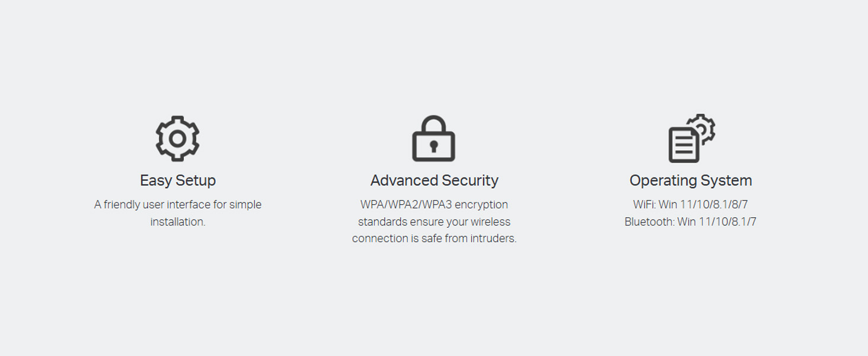Screen dimensions: 868x356
Task: Click the padlock icon above Advanced Security
Action: tap(433, 139)
